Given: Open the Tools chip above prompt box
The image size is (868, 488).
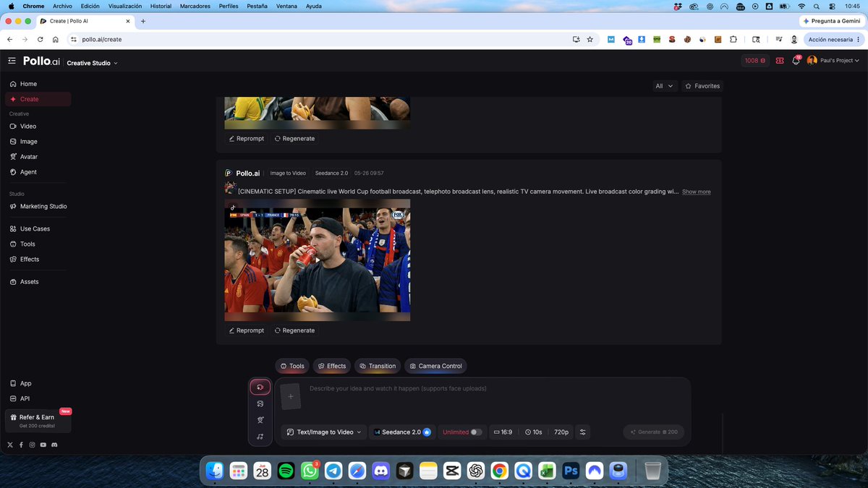Looking at the screenshot, I should 292,366.
